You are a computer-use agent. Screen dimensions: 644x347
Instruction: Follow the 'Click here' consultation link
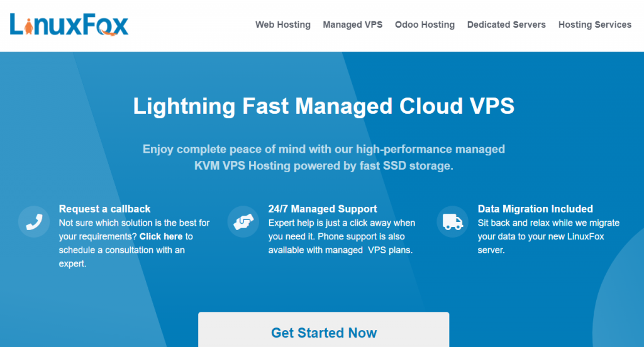pyautogui.click(x=161, y=236)
